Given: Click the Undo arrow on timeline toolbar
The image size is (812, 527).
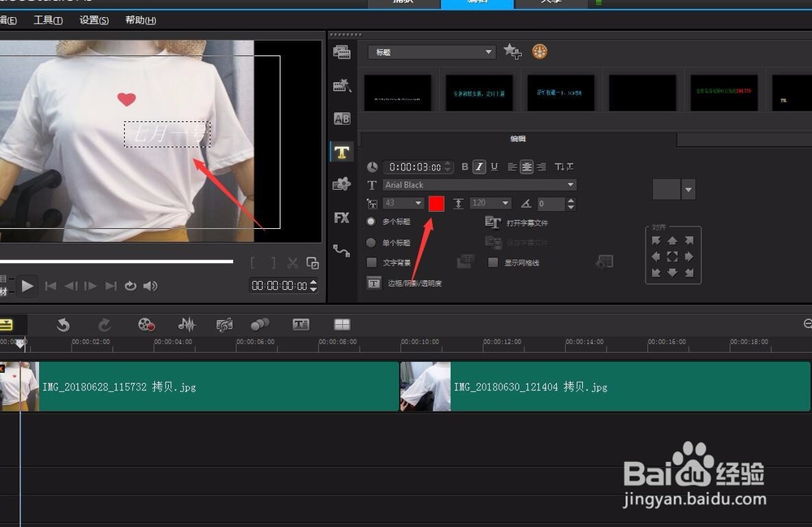Looking at the screenshot, I should [63, 325].
